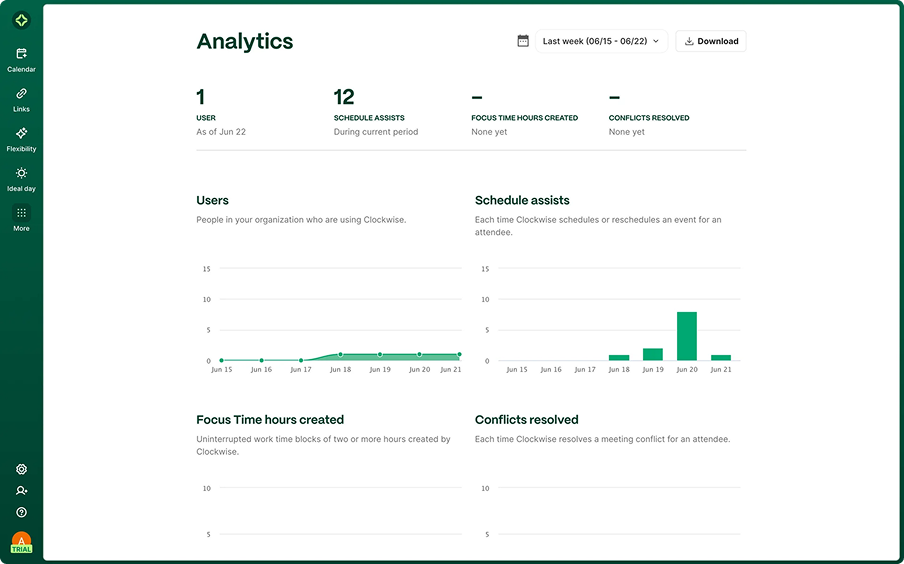Image resolution: width=904 pixels, height=564 pixels.
Task: Click the 'CONFLICTS RESOLVED' stat label
Action: tap(649, 118)
